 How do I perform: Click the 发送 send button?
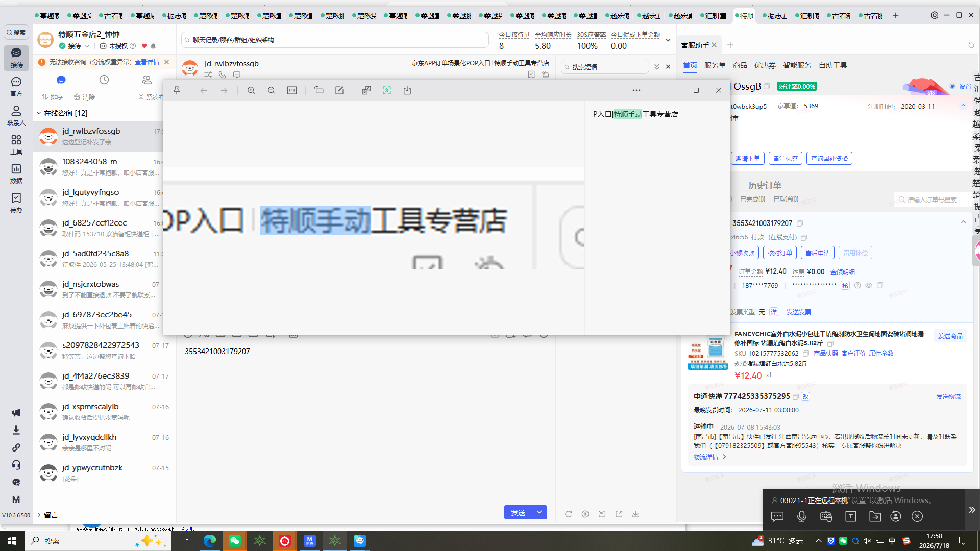(518, 512)
